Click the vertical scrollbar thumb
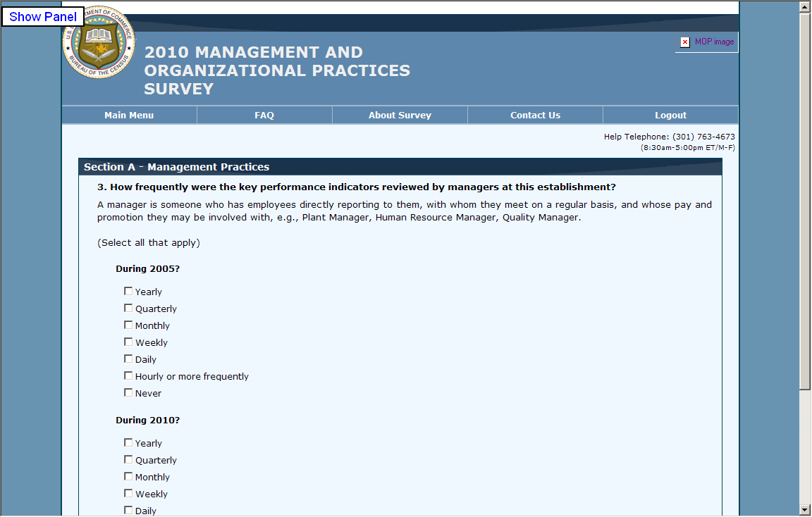The height and width of the screenshot is (517, 812). (x=804, y=201)
